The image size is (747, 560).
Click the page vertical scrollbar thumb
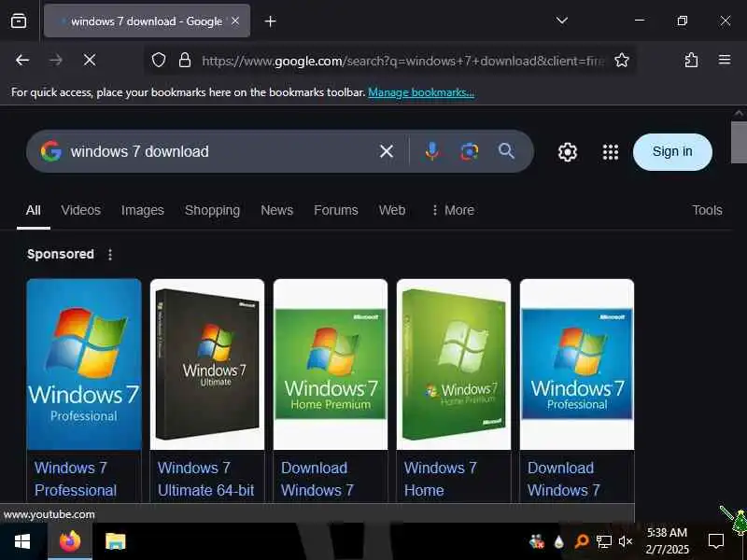(x=739, y=142)
